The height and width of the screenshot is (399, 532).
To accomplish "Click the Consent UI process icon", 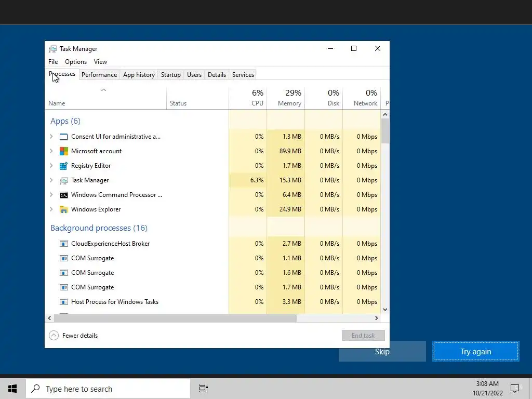I will (x=64, y=137).
